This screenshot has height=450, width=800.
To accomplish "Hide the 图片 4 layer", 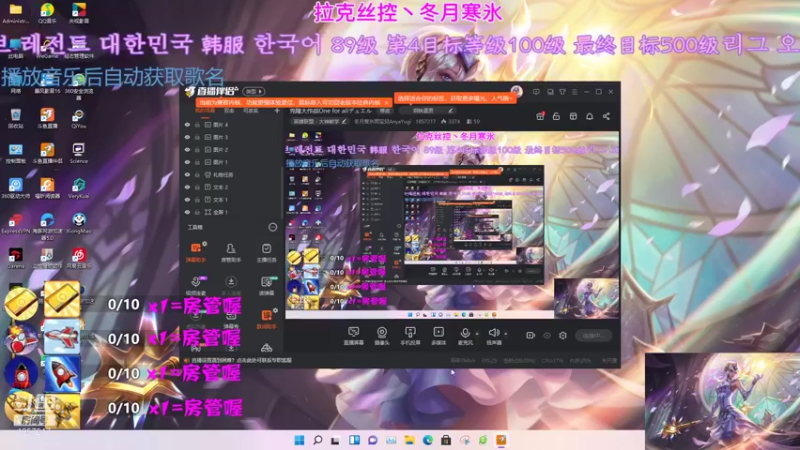I will tap(187, 124).
